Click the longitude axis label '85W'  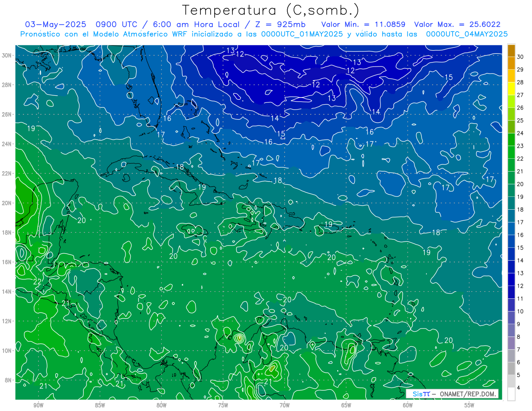[x=100, y=405]
